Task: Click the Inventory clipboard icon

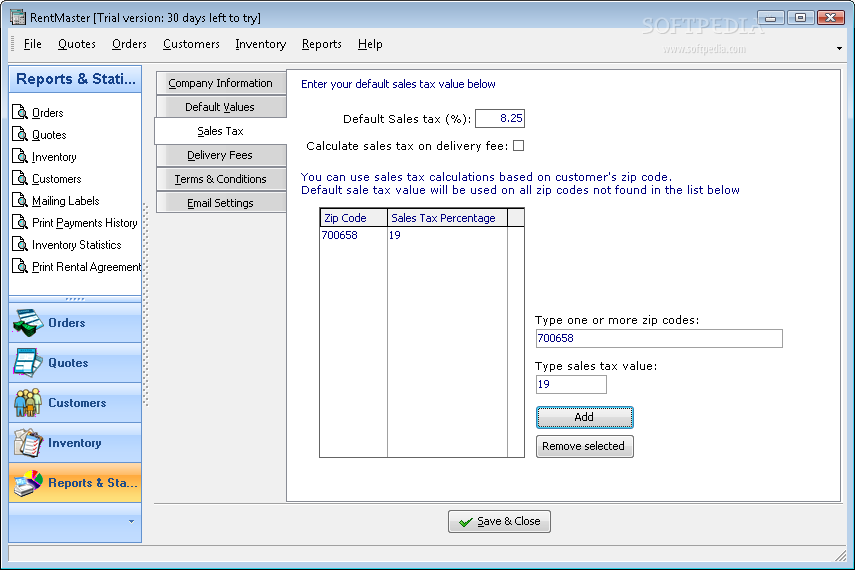Action: click(x=28, y=443)
